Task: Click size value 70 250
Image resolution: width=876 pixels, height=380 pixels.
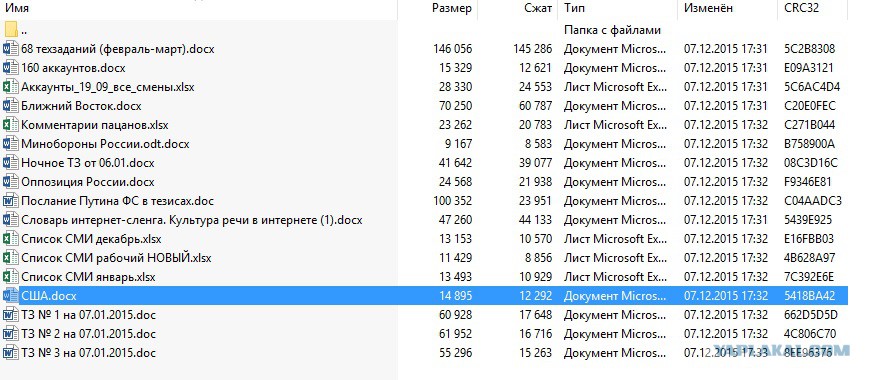Action: pos(455,106)
